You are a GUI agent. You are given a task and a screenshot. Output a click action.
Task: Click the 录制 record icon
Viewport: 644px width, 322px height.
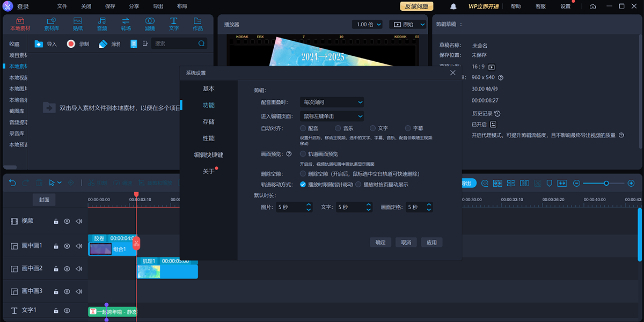71,44
